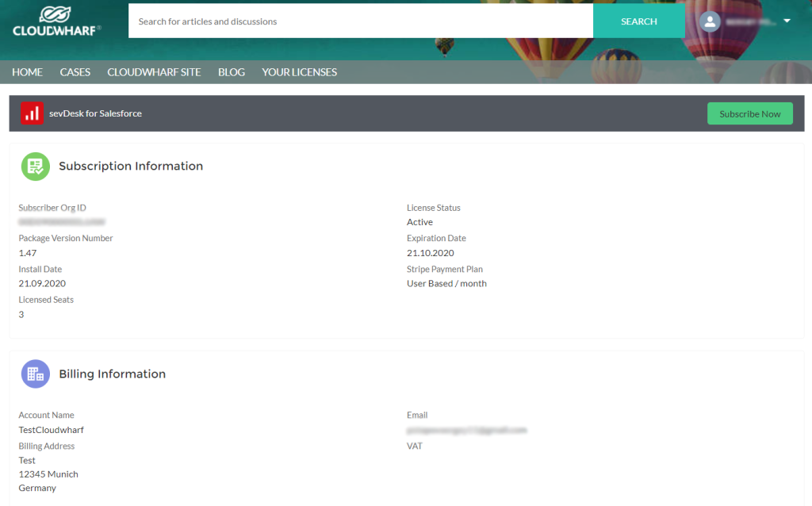
Task: Open the Home menu item
Action: [27, 72]
